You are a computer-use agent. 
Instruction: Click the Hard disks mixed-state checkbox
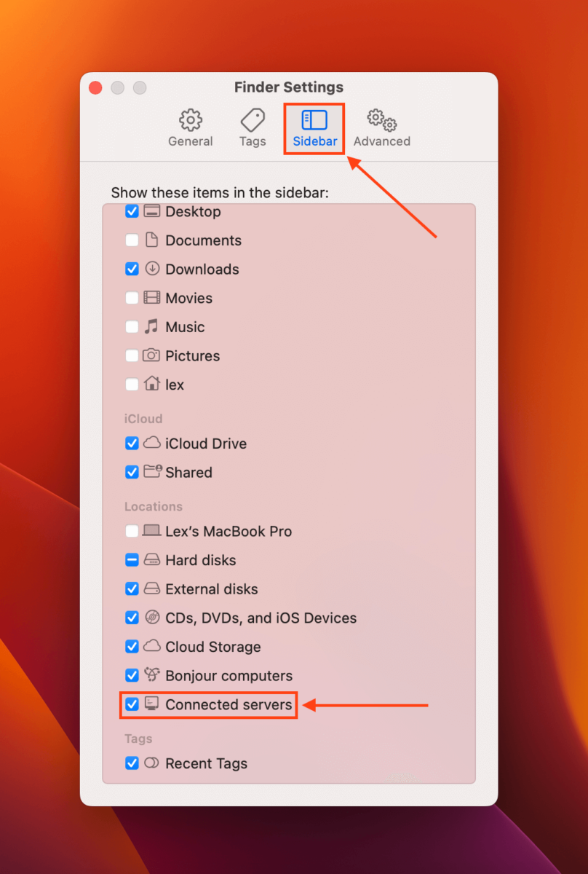[132, 560]
